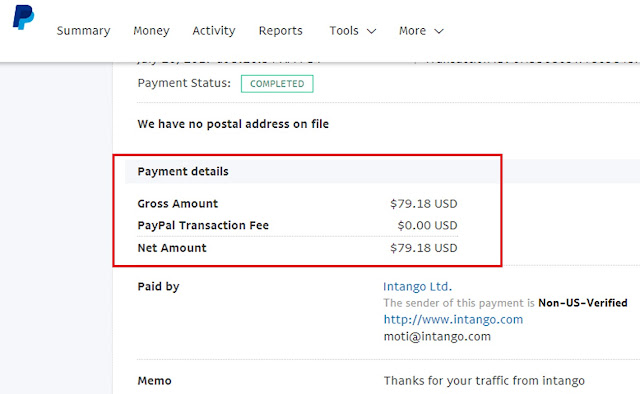Click the COMPLETED status badge
The image size is (640, 394).
[277, 84]
